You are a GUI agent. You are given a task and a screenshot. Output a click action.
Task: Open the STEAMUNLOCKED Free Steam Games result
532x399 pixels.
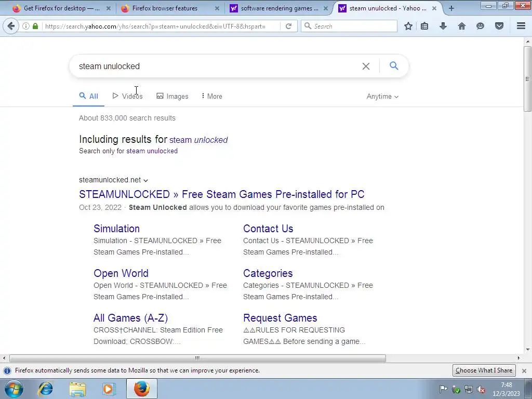click(x=221, y=194)
